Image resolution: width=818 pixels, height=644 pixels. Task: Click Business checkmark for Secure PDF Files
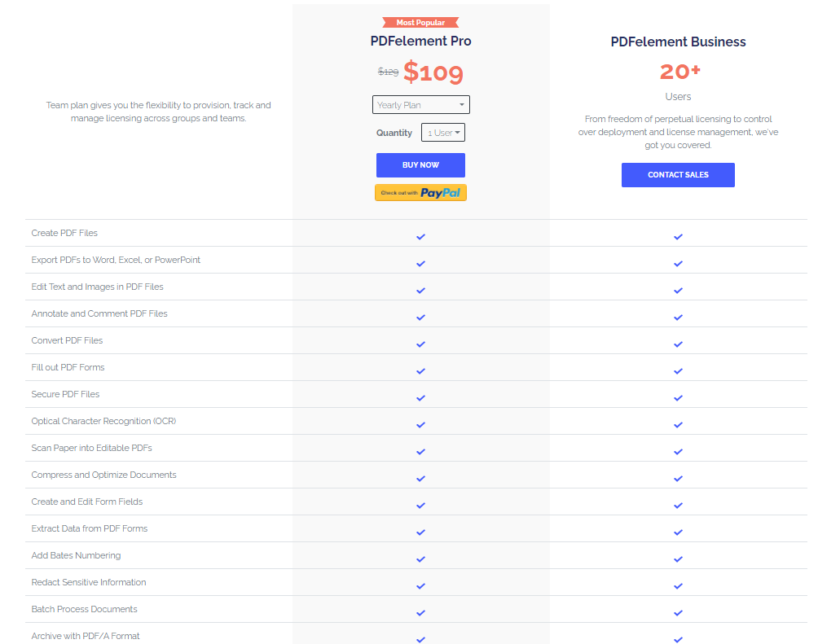[678, 397]
